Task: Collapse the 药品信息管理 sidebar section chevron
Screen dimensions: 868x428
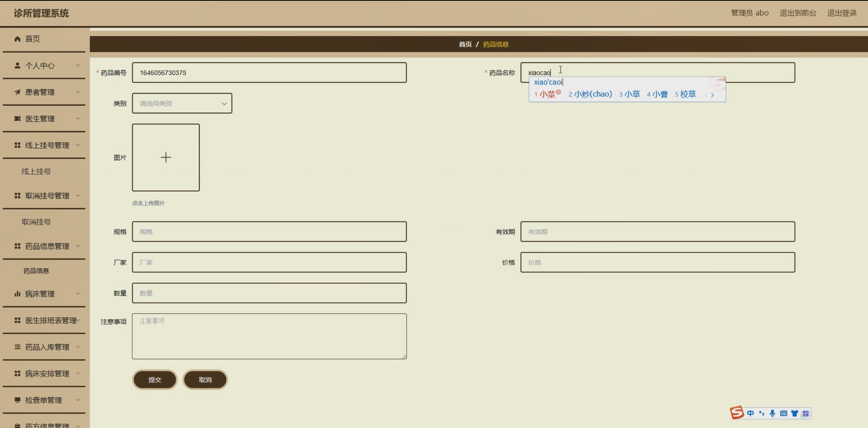Action: click(x=78, y=246)
